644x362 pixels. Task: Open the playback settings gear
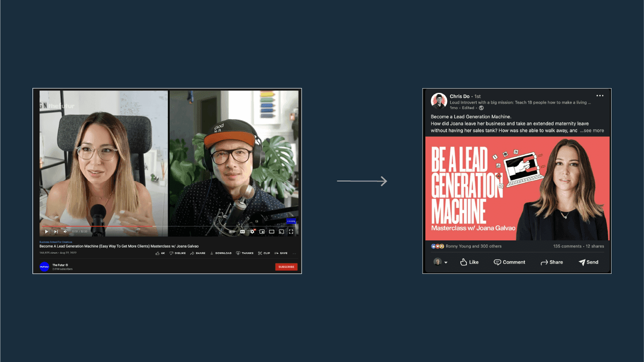pyautogui.click(x=252, y=231)
